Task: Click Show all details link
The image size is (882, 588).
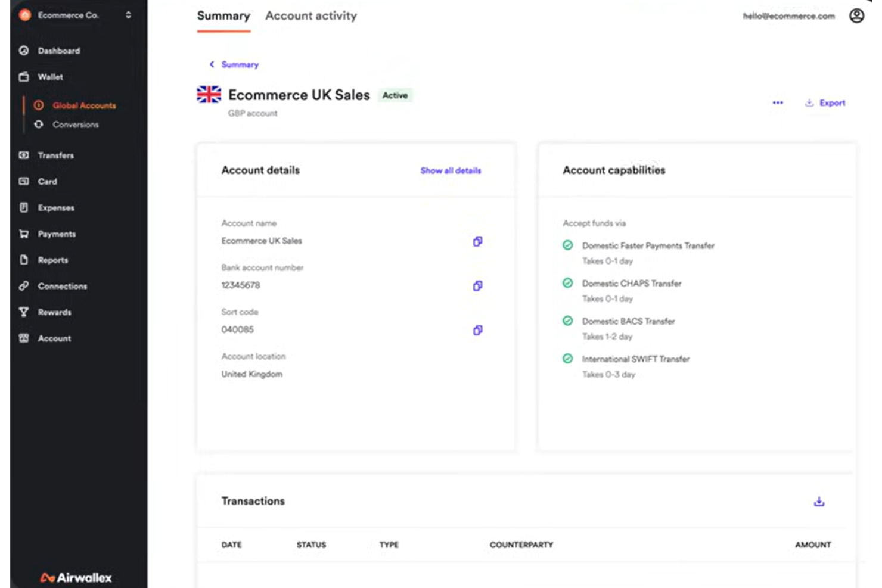Action: tap(451, 170)
